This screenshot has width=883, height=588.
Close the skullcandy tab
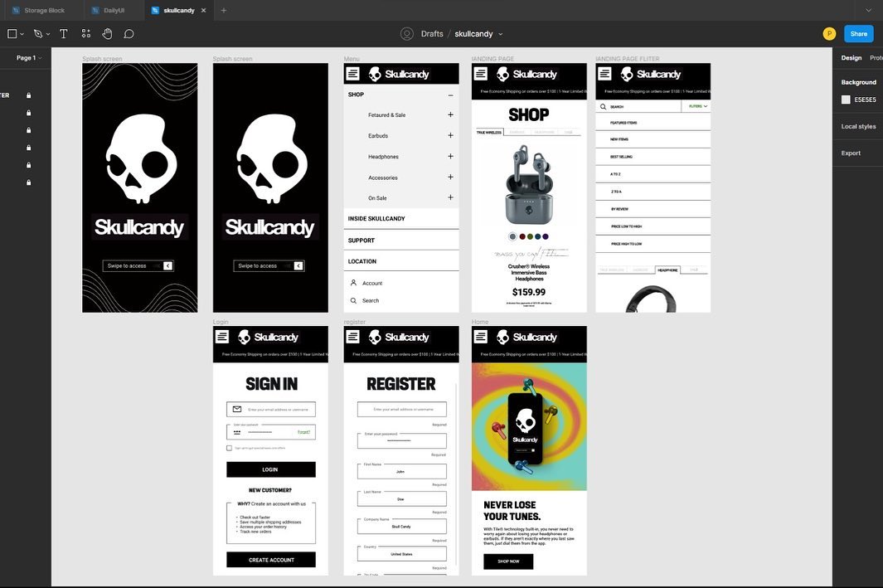point(203,10)
